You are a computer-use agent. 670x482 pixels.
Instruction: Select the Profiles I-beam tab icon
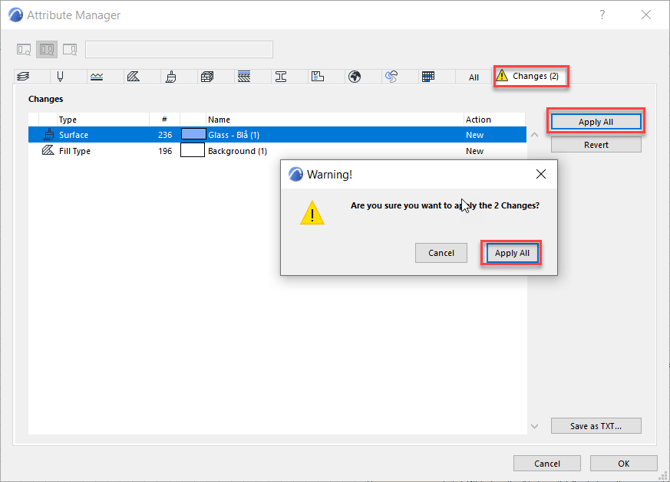click(281, 77)
